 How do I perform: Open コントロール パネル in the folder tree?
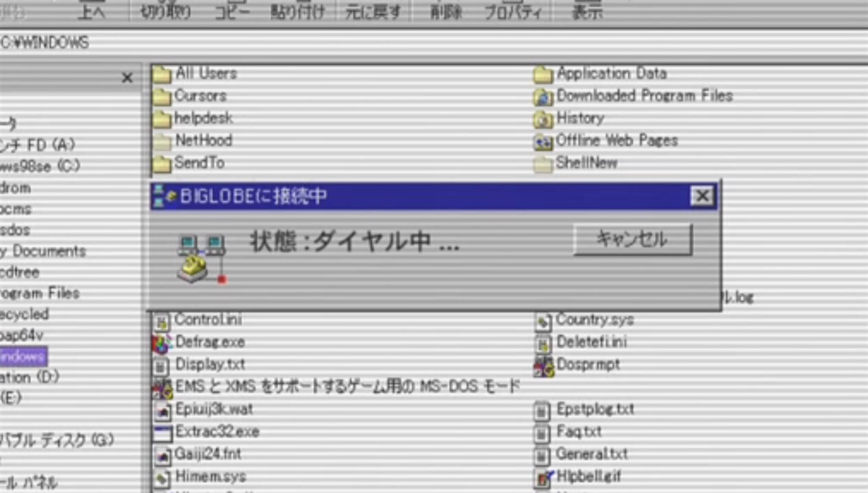click(x=30, y=482)
